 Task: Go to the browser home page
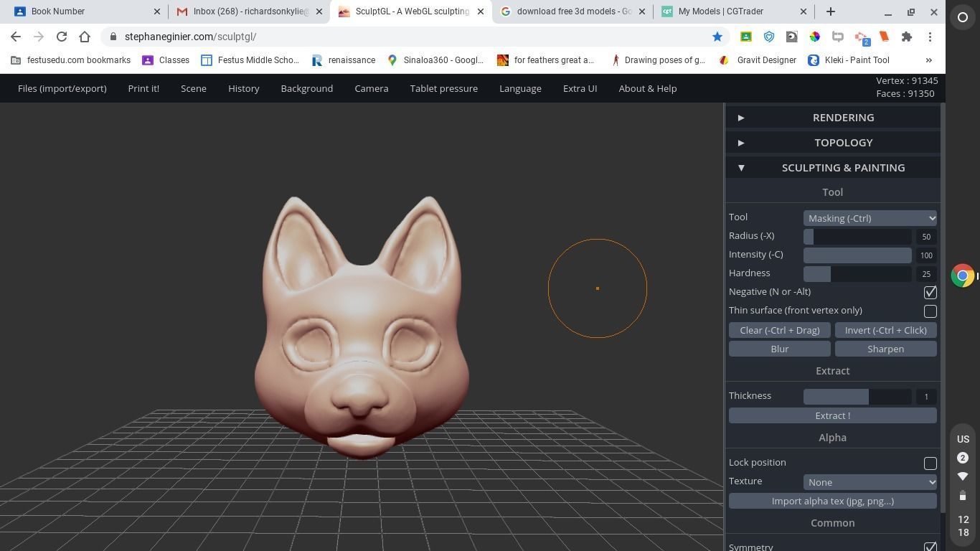pyautogui.click(x=85, y=37)
